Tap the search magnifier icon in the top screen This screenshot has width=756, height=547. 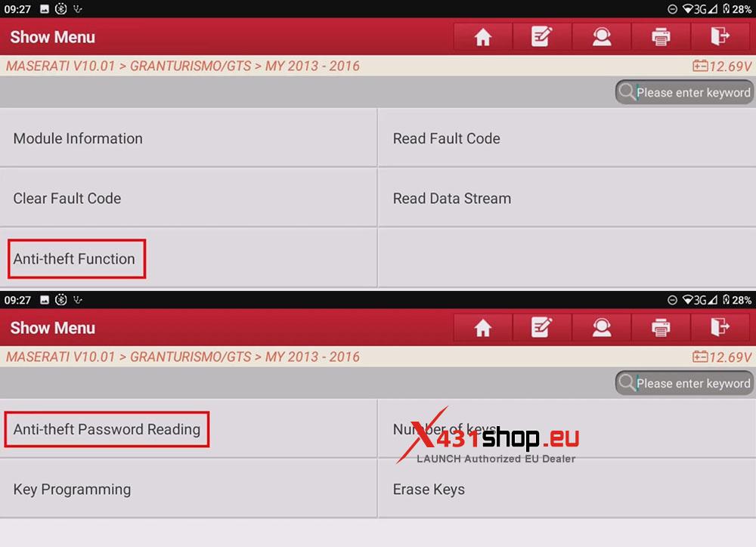[x=627, y=91]
